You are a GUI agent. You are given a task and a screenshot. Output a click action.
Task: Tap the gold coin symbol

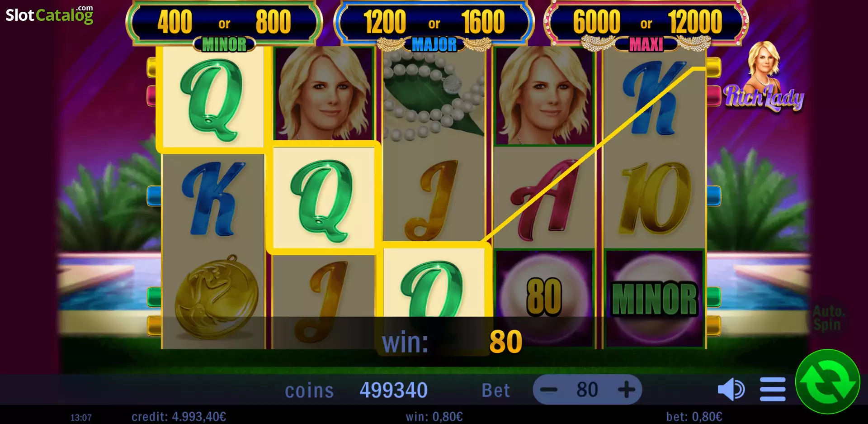pos(216,297)
